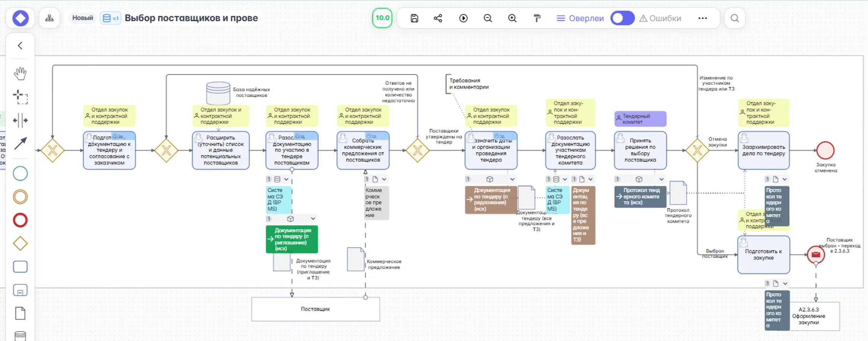Save the diagram with the floppy disk icon

(x=414, y=18)
